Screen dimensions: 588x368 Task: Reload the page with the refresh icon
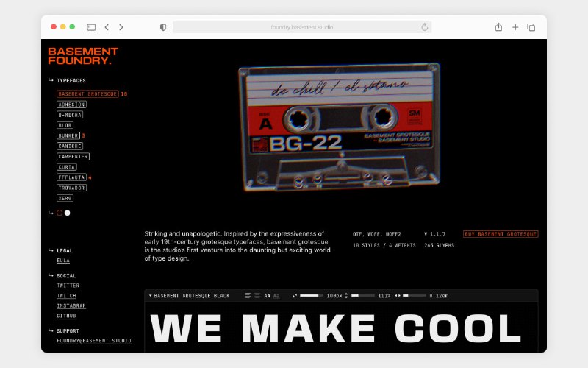[425, 27]
